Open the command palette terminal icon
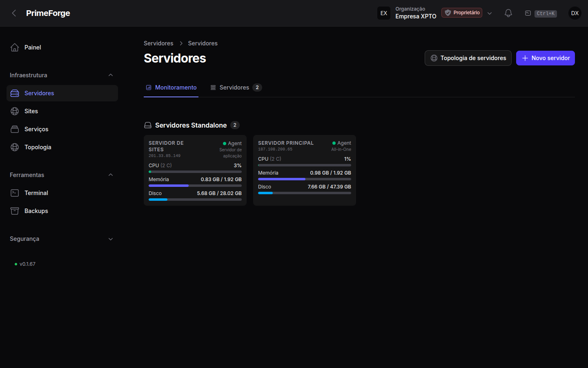Viewport: 588px width, 368px height. point(528,13)
